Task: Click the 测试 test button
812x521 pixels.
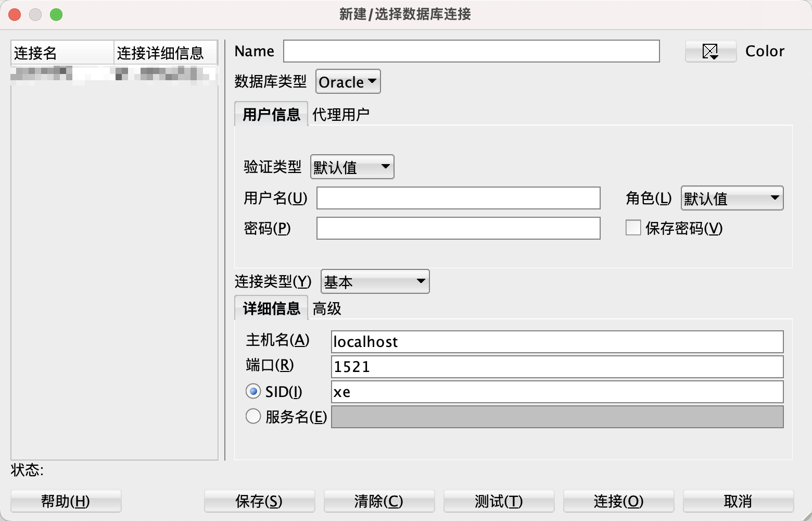Action: tap(498, 501)
